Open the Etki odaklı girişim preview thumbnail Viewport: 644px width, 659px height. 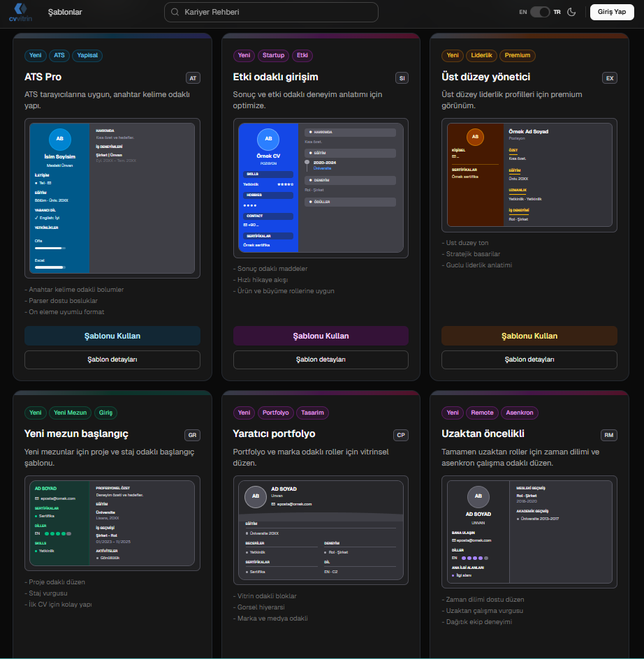click(321, 188)
